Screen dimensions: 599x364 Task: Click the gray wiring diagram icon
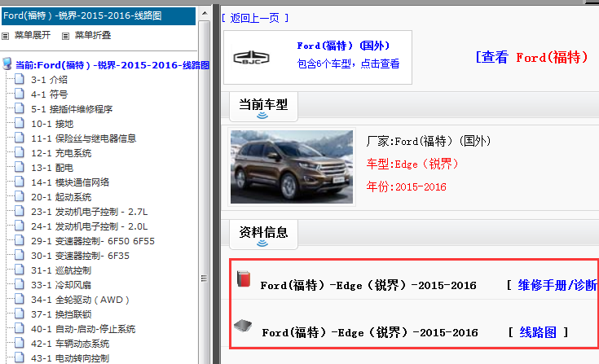243,326
